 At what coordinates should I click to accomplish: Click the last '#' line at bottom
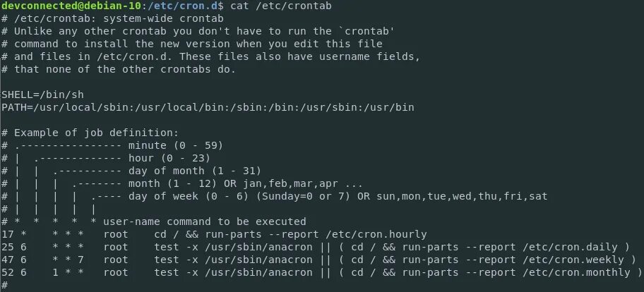coord(4,285)
